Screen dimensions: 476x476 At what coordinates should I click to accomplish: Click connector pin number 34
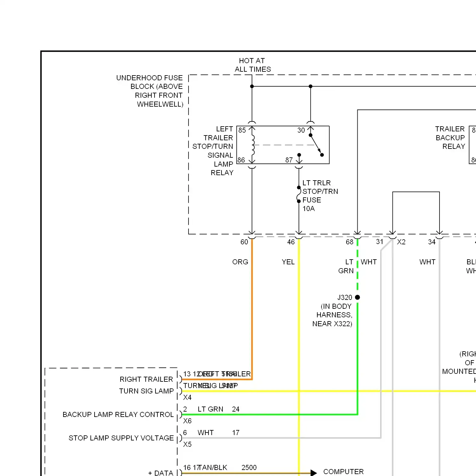click(432, 242)
